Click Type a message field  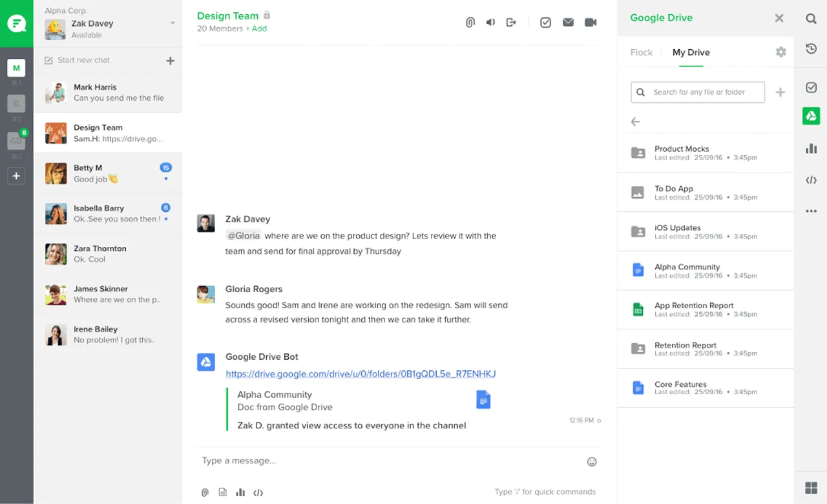point(388,461)
